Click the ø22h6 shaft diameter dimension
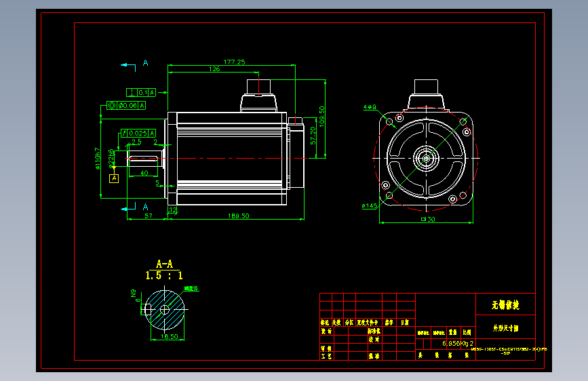Screen dimensions: 588x381 [111, 158]
